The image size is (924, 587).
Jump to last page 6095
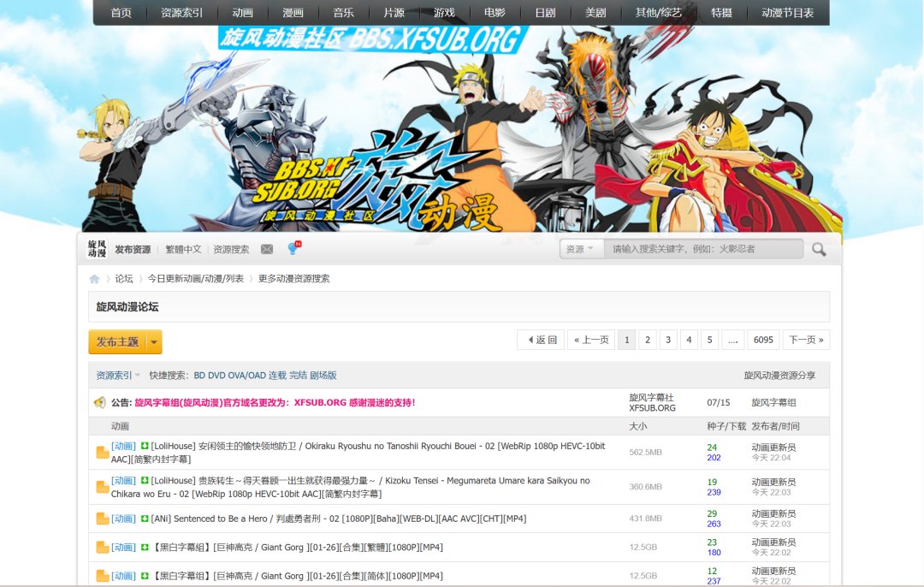point(763,340)
